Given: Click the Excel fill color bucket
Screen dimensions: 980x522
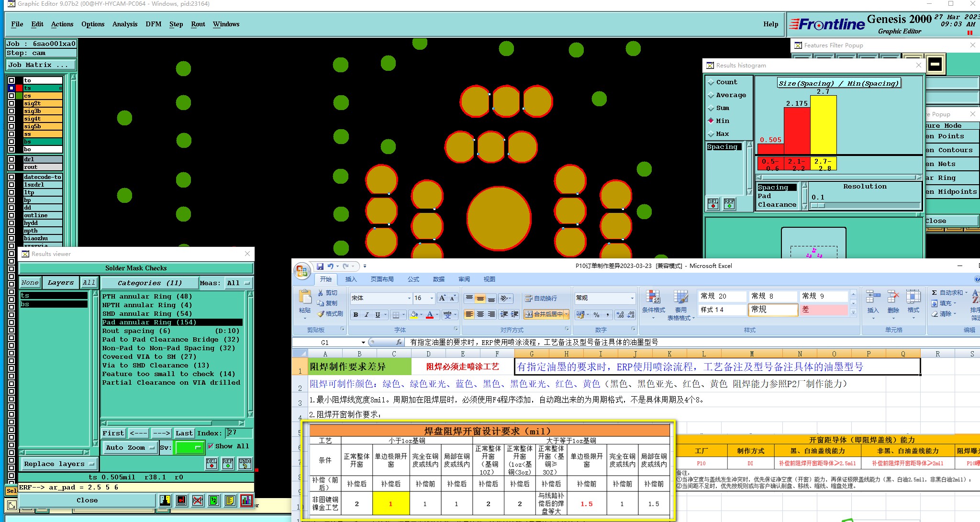Looking at the screenshot, I should coord(413,314).
